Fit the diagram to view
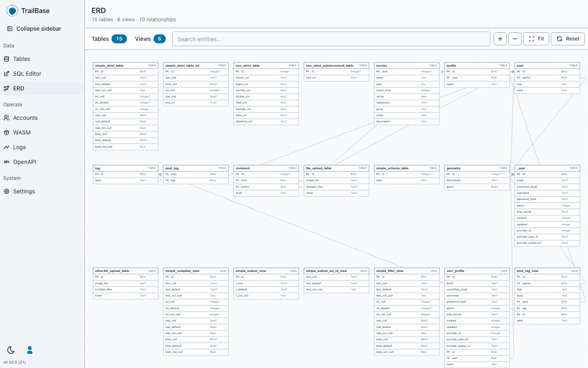Screen dimensions: 588x368 [536, 39]
